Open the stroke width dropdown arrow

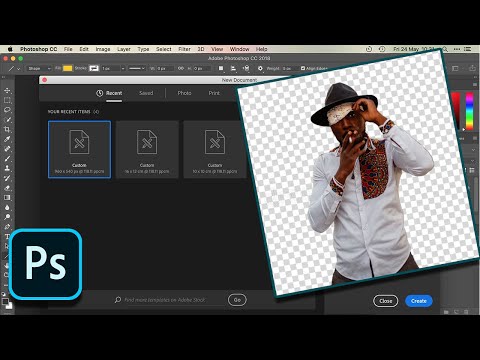pyautogui.click(x=123, y=68)
